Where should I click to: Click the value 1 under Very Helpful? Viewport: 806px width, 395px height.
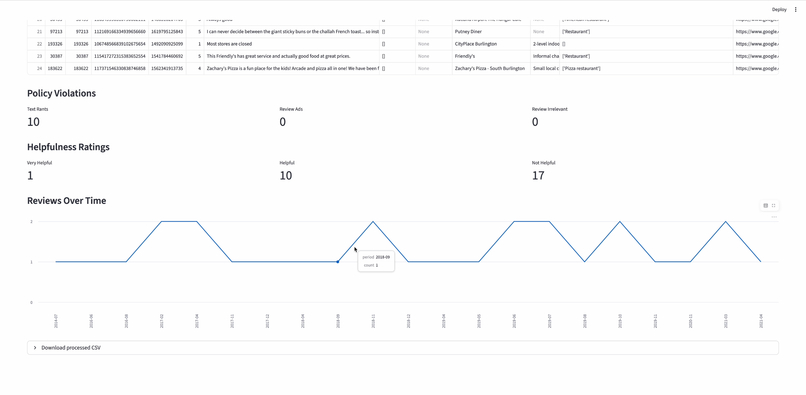point(30,176)
